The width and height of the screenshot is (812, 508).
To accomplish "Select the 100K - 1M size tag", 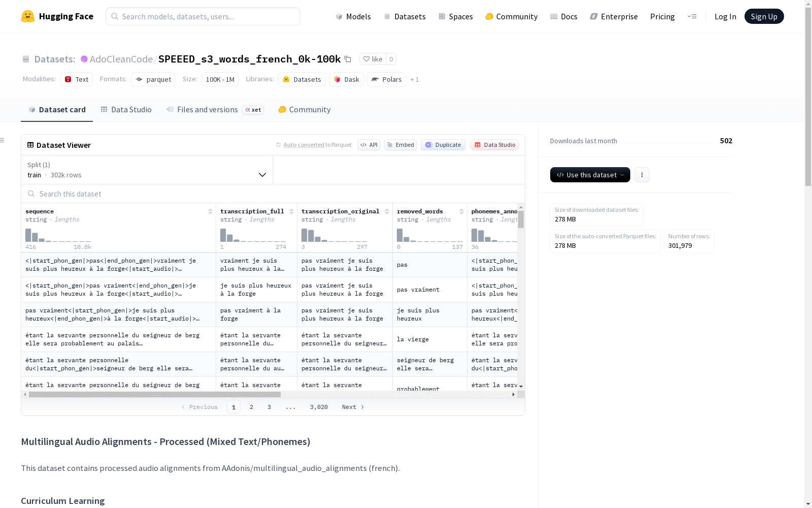I will click(220, 79).
